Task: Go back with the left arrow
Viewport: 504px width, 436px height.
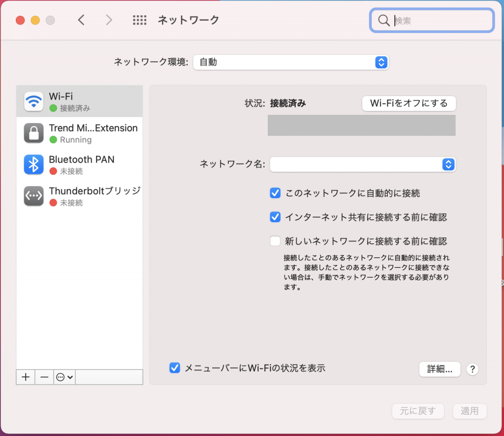Action: (x=82, y=20)
